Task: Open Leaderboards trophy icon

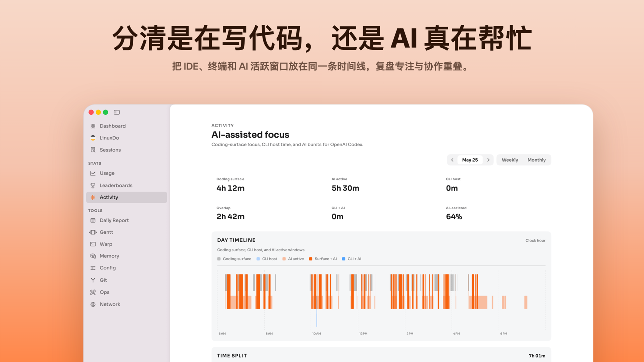Action: 93,186
